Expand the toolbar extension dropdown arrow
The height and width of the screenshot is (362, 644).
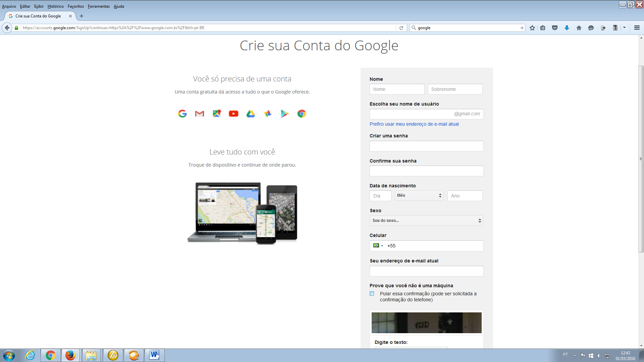pos(625,28)
